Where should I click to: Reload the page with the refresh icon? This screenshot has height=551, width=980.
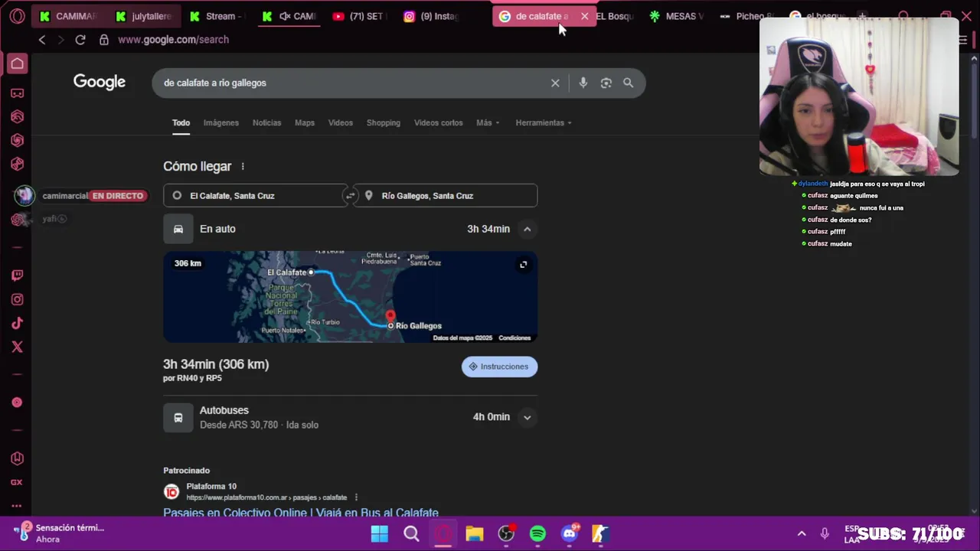(80, 40)
